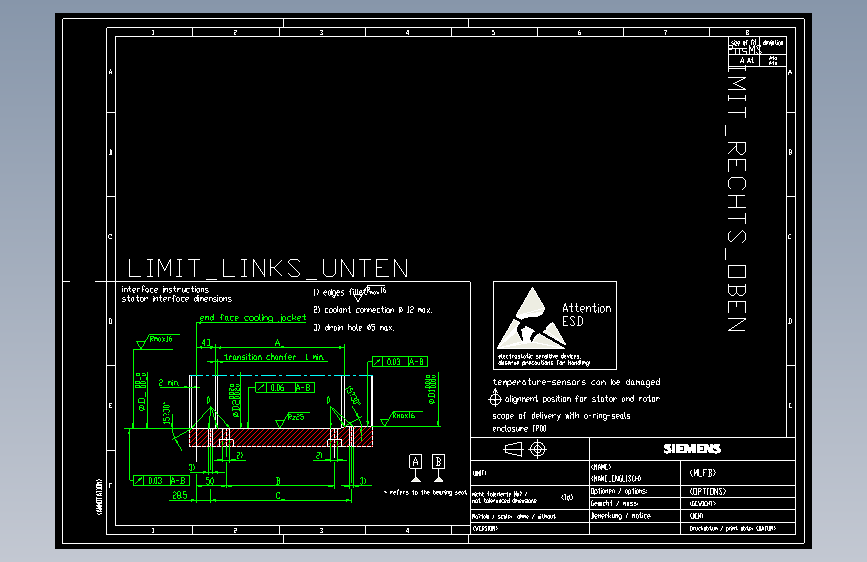Click the 'interface instructions' heading
867x562 pixels.
click(165, 289)
